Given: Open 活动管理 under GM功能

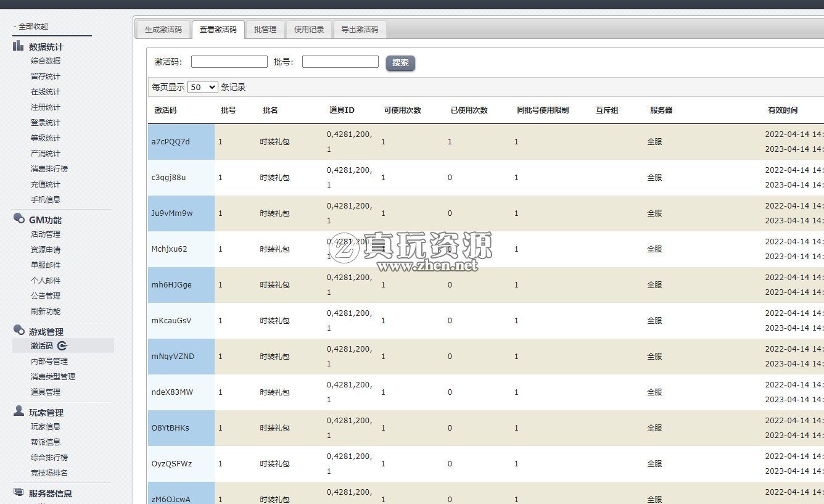Looking at the screenshot, I should point(46,234).
